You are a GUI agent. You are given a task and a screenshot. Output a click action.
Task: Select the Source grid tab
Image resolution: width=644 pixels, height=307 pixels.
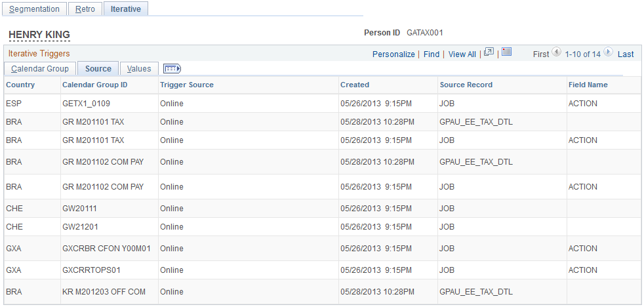[x=98, y=69]
